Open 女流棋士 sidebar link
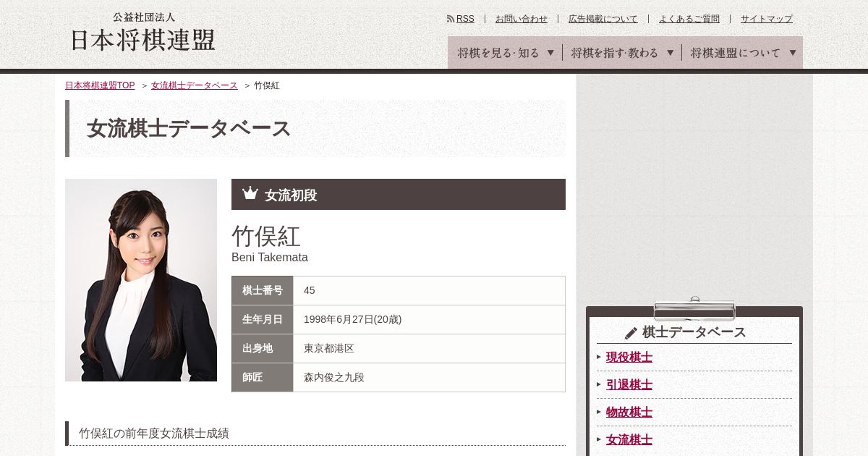 (629, 439)
